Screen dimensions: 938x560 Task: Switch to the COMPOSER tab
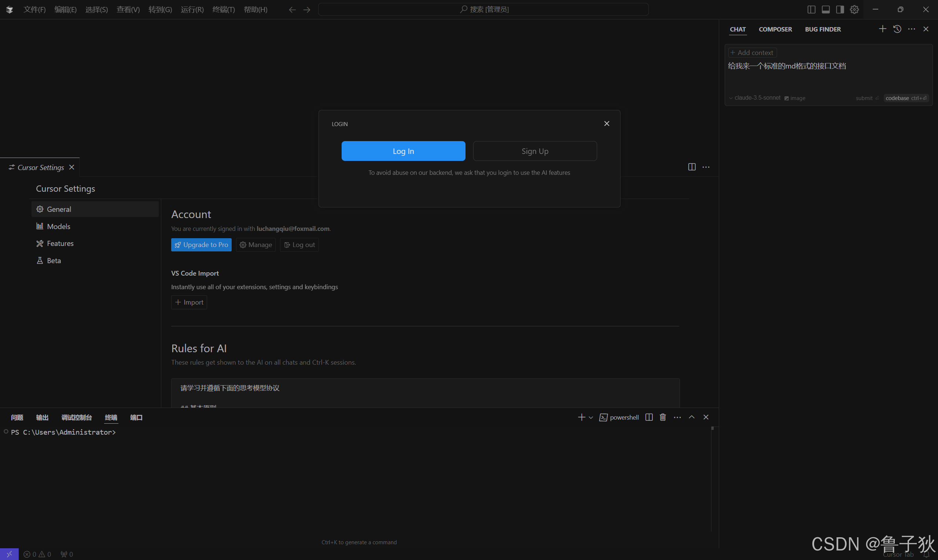pyautogui.click(x=775, y=29)
